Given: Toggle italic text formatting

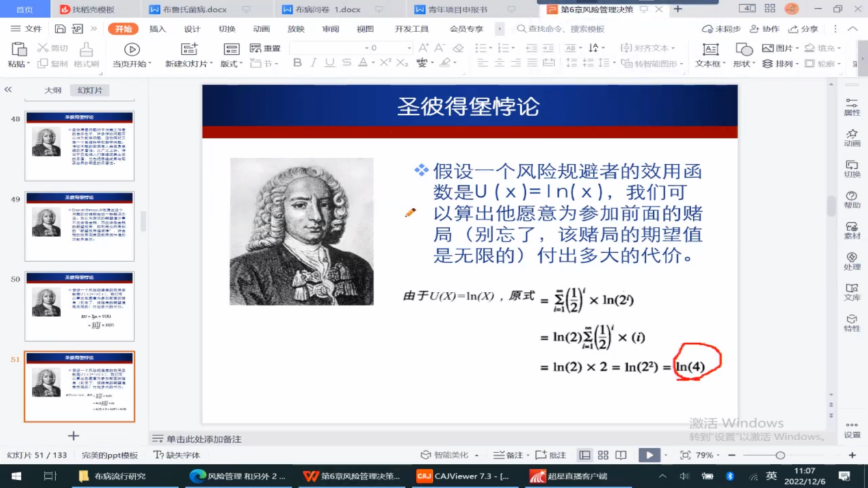Looking at the screenshot, I should coord(313,63).
